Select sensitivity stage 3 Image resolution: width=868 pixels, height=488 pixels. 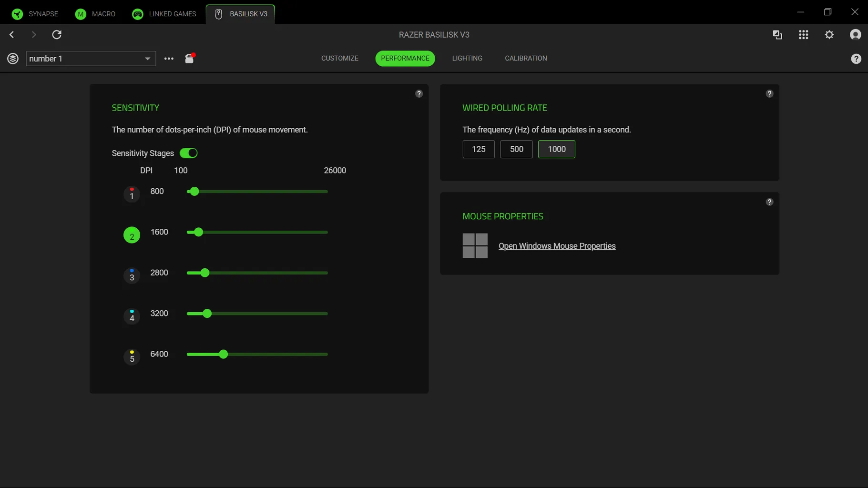(132, 276)
